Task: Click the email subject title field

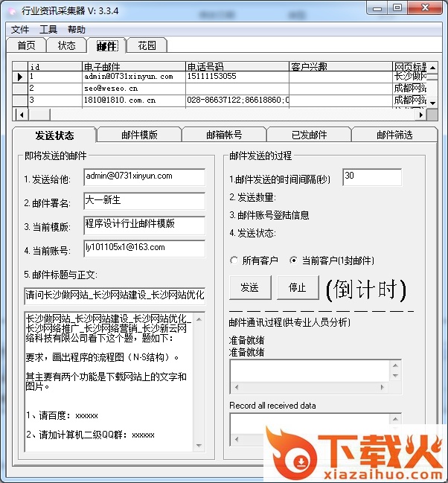Action: coord(115,295)
